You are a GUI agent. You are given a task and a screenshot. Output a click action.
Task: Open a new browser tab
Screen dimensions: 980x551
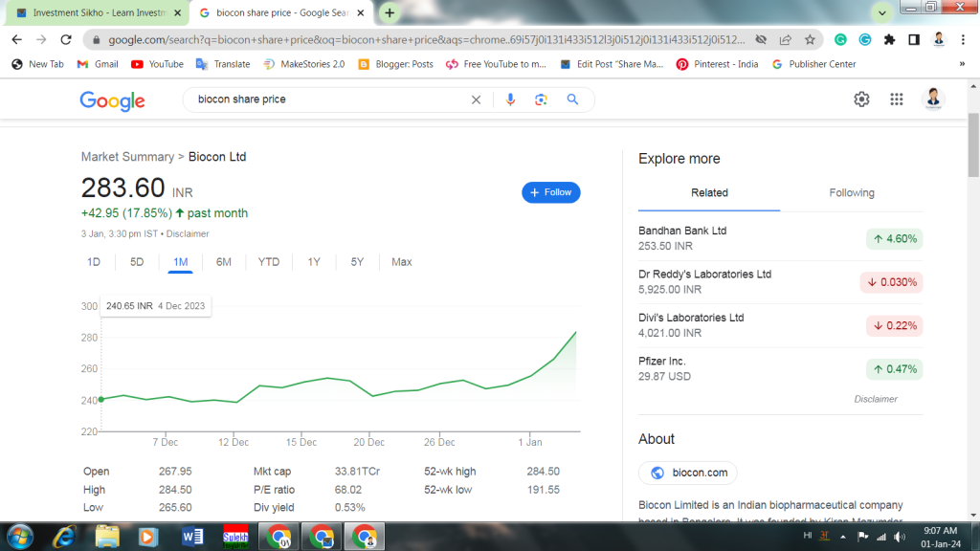(x=390, y=12)
